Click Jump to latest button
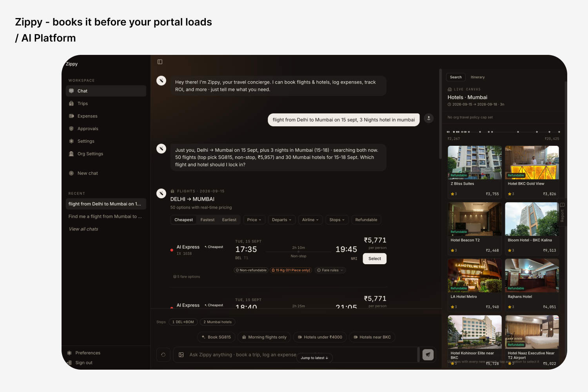588x392 pixels. pos(315,358)
